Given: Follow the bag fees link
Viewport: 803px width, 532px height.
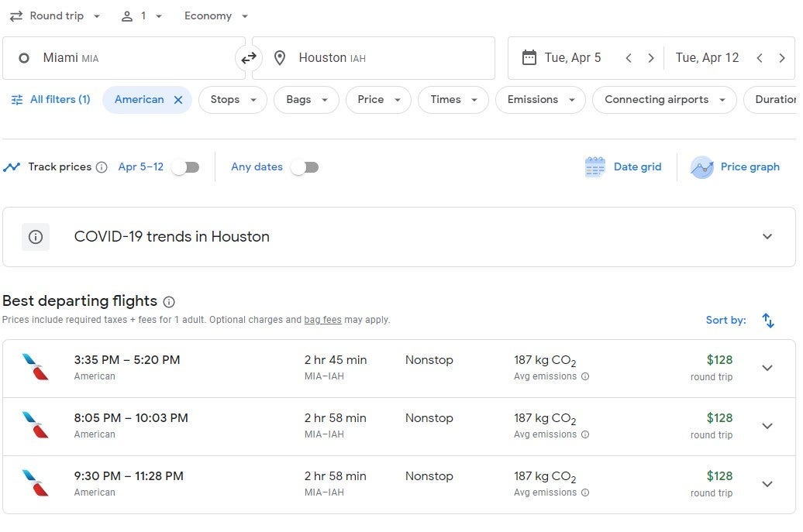Looking at the screenshot, I should pyautogui.click(x=322, y=320).
